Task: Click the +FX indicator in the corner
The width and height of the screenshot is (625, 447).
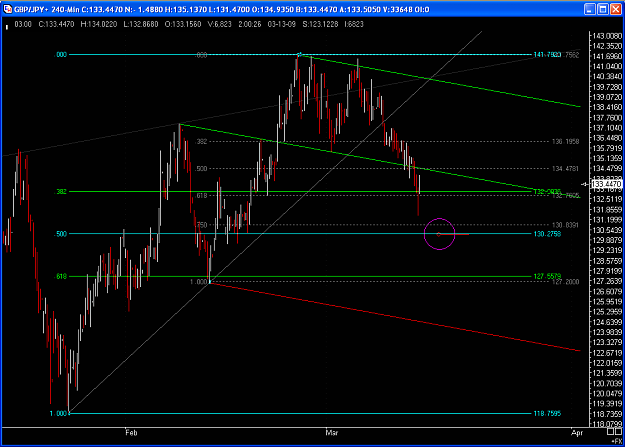Action: [617, 441]
